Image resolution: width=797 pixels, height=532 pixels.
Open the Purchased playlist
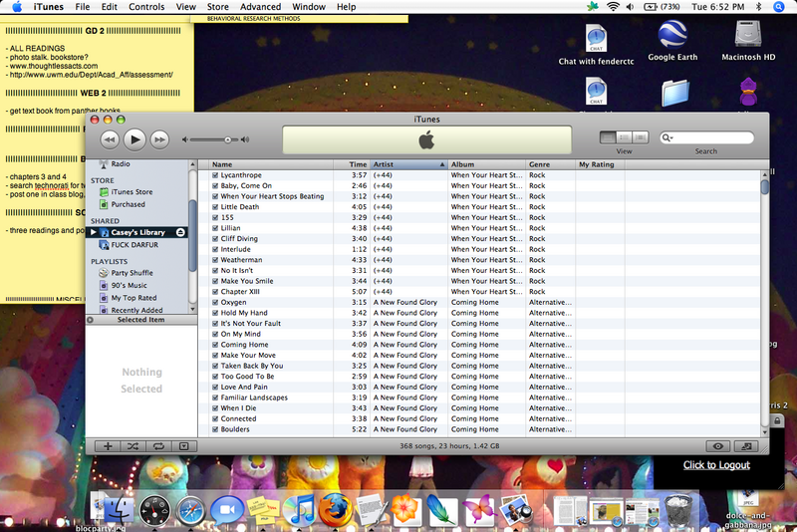pos(129,204)
